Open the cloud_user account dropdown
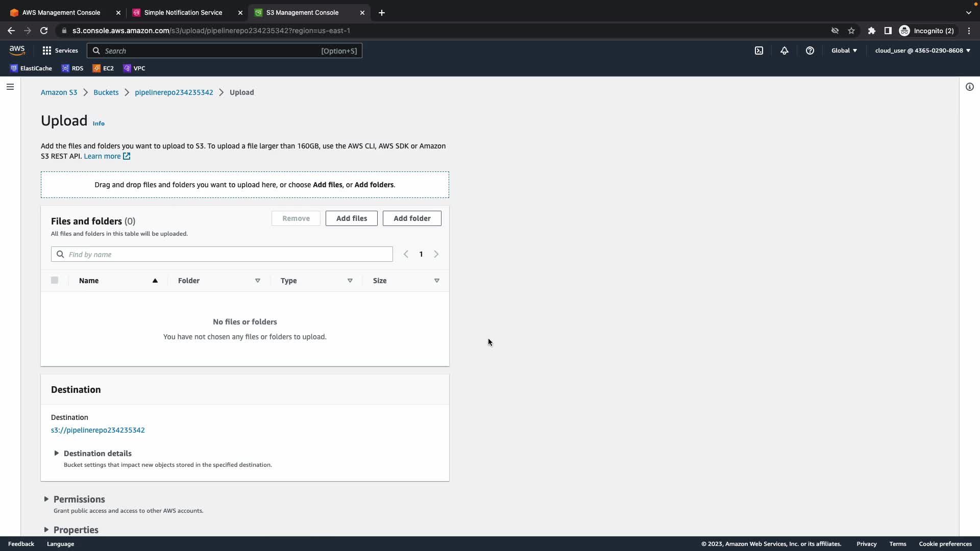The image size is (980, 551). click(x=922, y=51)
